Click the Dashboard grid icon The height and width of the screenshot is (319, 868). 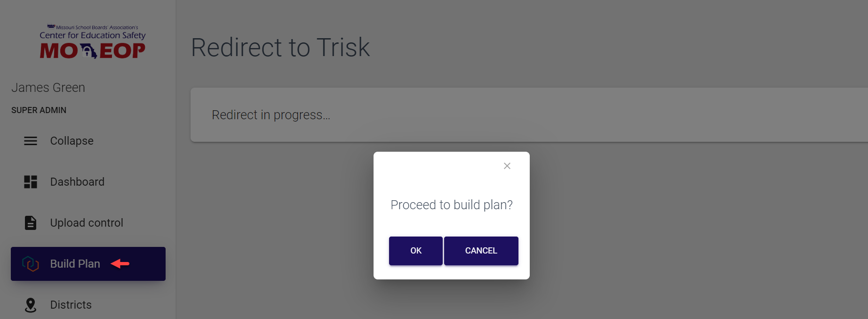coord(31,182)
